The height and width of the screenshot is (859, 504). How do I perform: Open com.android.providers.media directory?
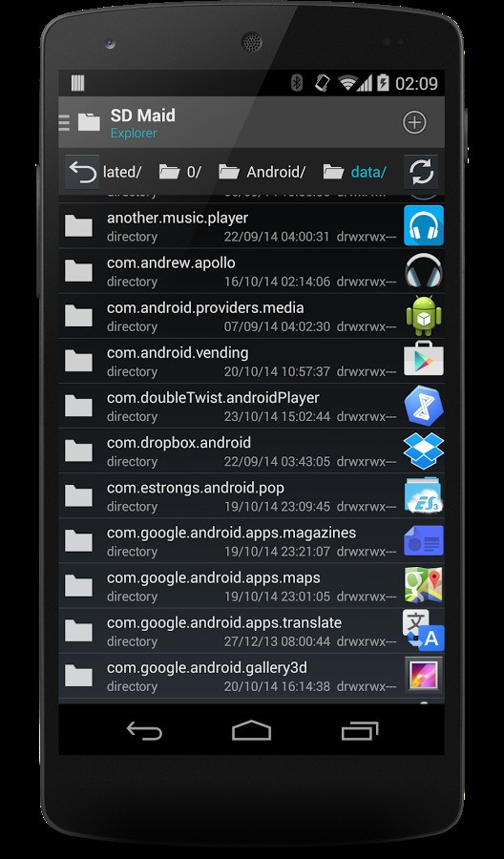click(251, 316)
